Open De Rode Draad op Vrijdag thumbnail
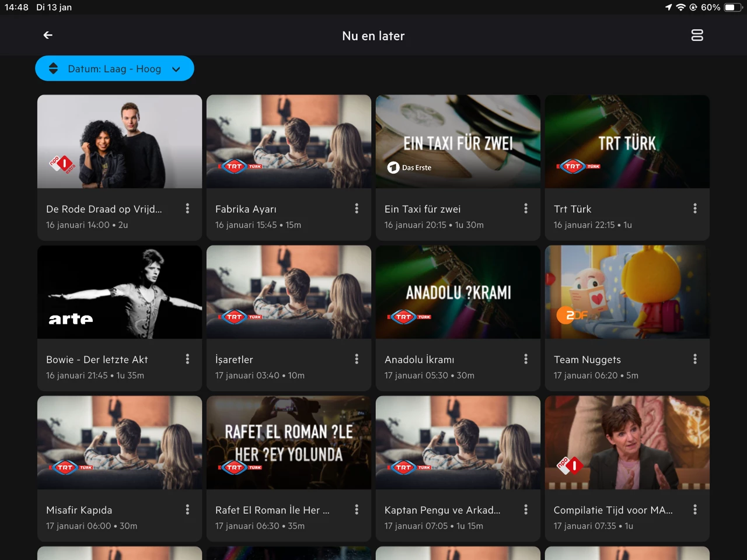Image resolution: width=747 pixels, height=560 pixels. (x=120, y=142)
